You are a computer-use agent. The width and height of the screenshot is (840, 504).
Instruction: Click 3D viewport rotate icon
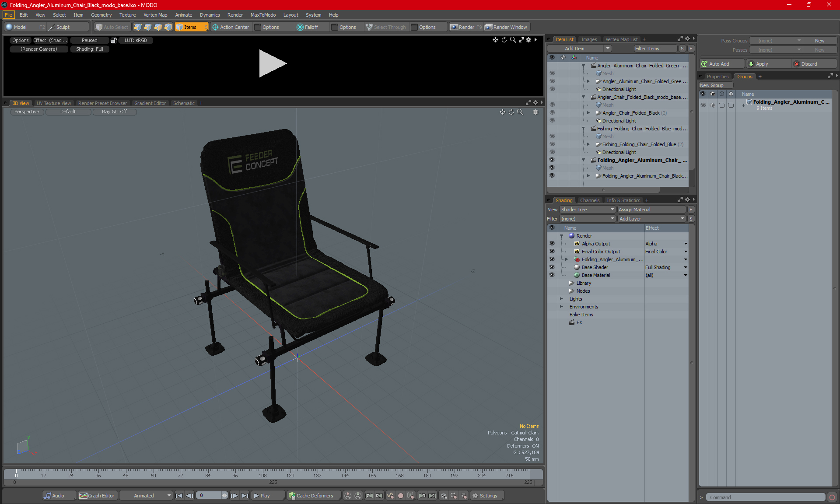[x=511, y=112]
